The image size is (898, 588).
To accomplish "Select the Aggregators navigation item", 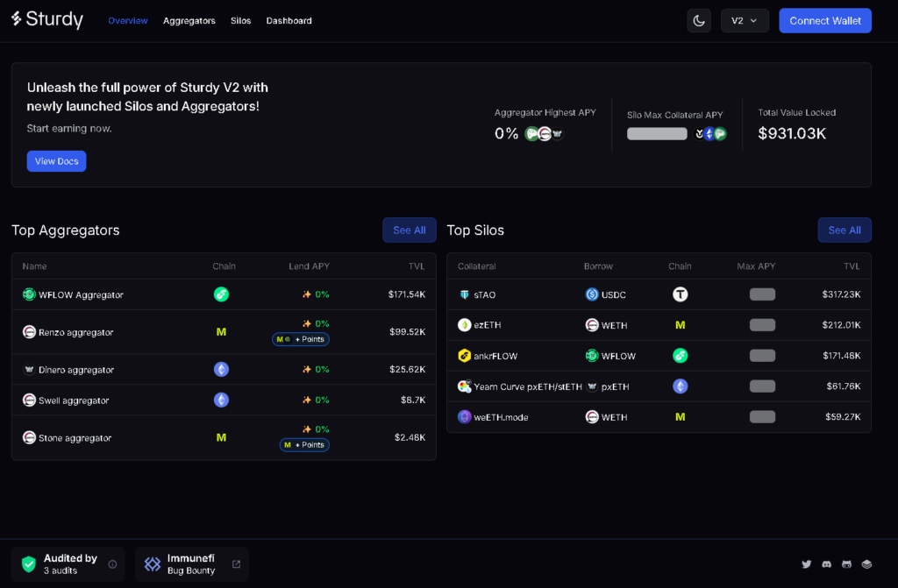I will (x=189, y=20).
